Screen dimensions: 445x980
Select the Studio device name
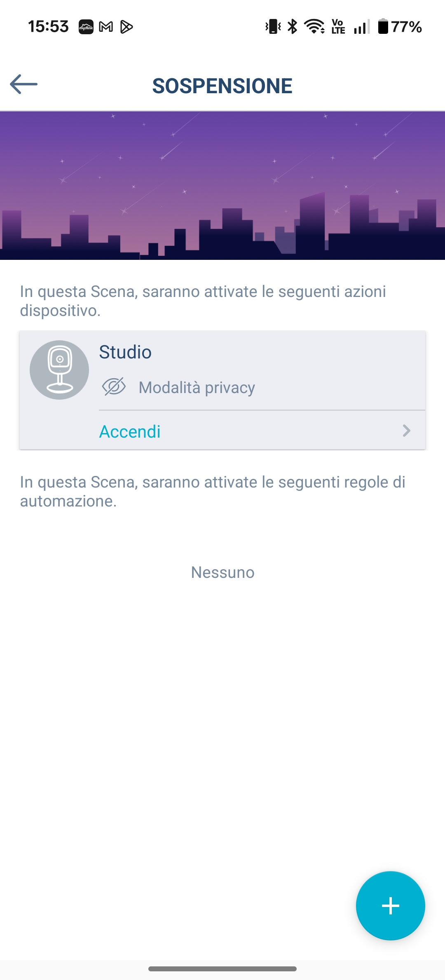coord(125,352)
